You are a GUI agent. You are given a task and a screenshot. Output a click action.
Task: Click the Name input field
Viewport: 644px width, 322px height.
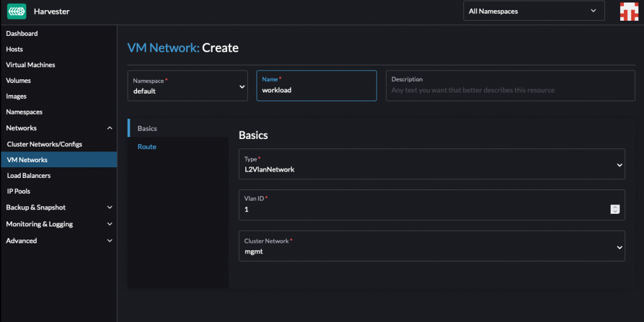click(x=316, y=90)
